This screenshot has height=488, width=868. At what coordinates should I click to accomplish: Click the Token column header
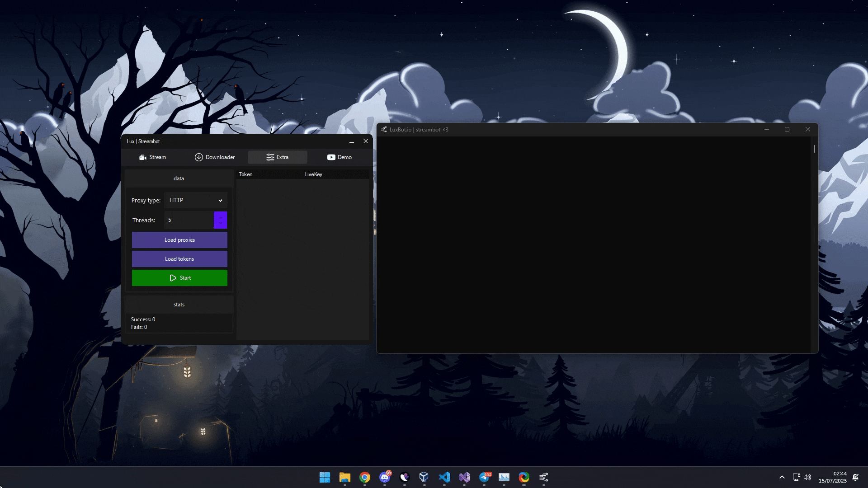click(x=245, y=174)
